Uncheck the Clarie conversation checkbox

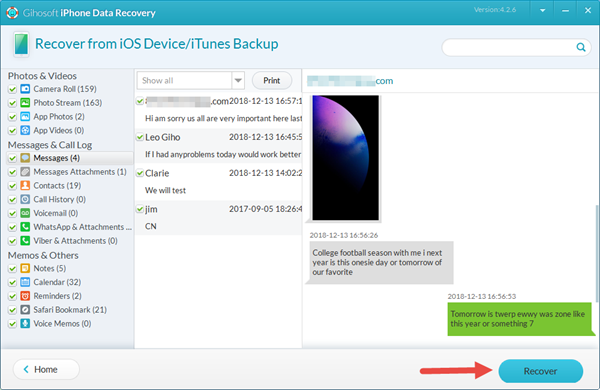[x=140, y=173]
